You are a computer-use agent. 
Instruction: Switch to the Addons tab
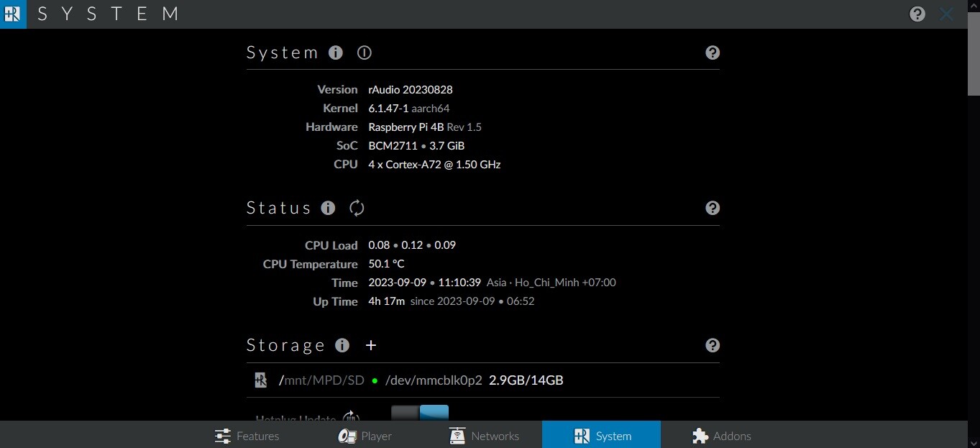720,435
